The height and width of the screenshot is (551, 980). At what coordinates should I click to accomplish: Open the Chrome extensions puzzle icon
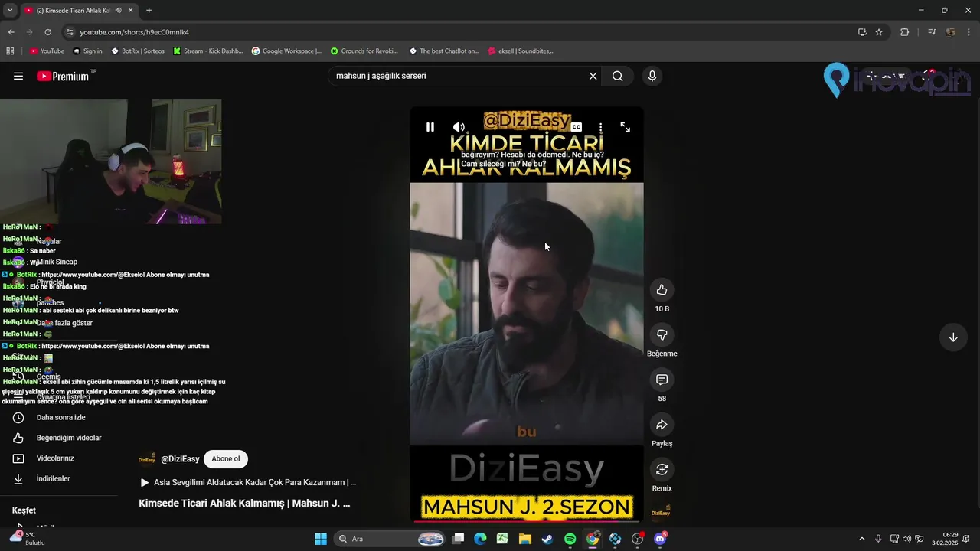click(905, 32)
